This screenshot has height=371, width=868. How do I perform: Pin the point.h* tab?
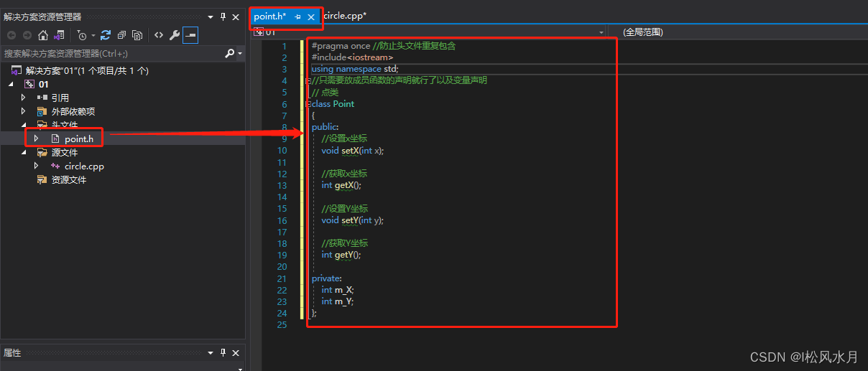297,17
